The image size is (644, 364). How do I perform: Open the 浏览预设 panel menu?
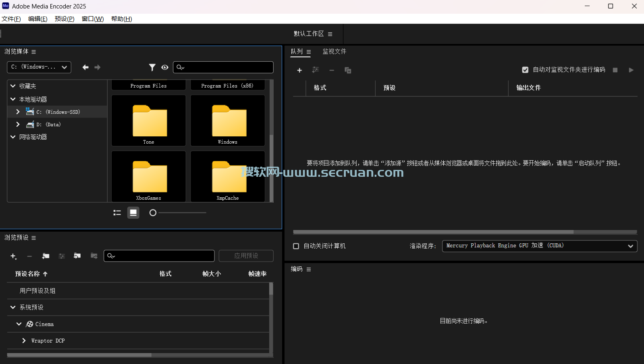[33, 238]
